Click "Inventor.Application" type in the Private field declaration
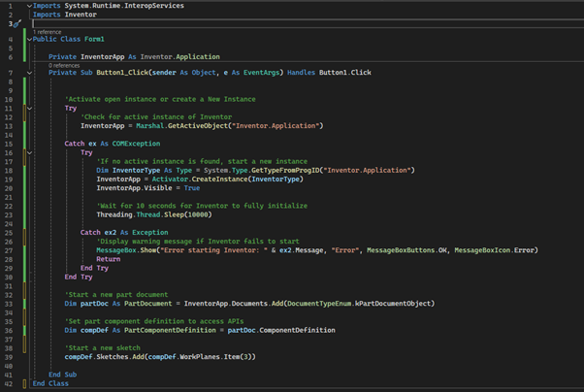584x392 pixels. (179, 57)
